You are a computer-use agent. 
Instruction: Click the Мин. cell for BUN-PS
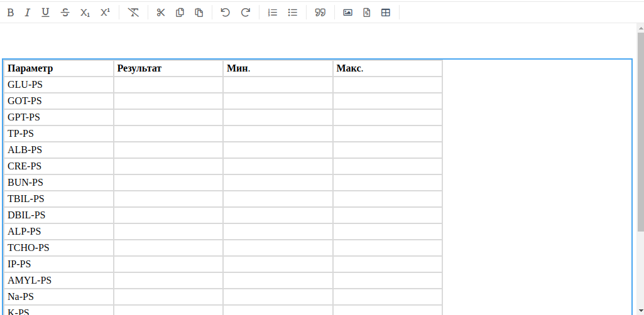click(x=278, y=183)
